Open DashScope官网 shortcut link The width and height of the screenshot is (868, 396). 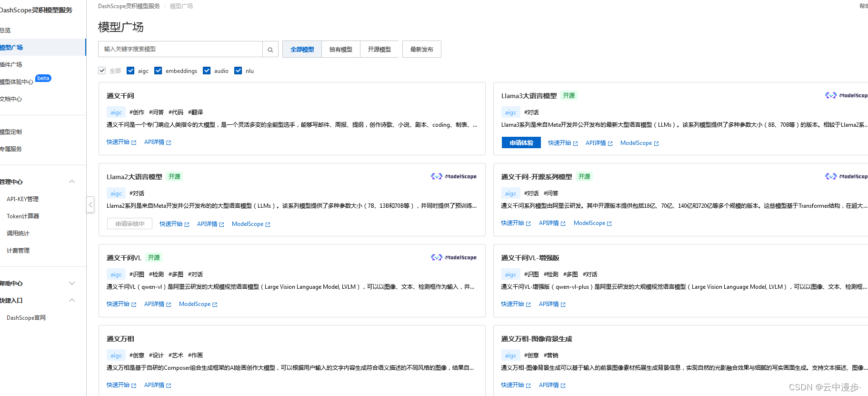(26, 317)
